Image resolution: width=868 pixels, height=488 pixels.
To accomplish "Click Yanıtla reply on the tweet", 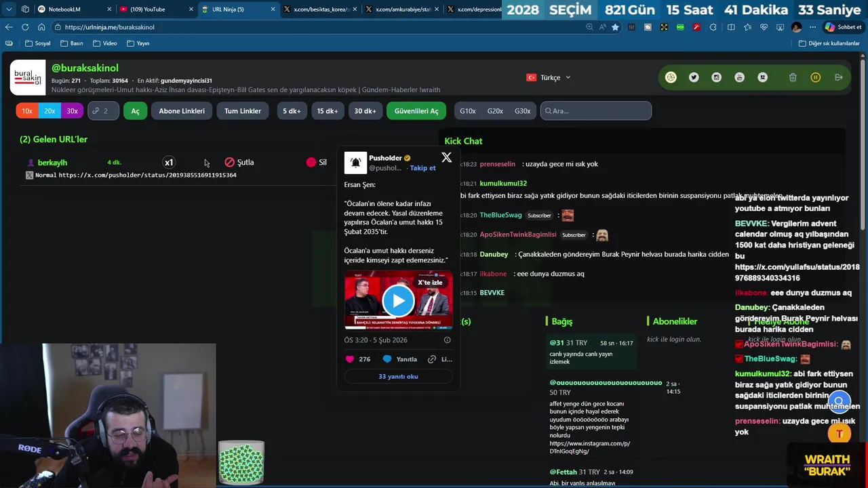I will click(x=400, y=359).
